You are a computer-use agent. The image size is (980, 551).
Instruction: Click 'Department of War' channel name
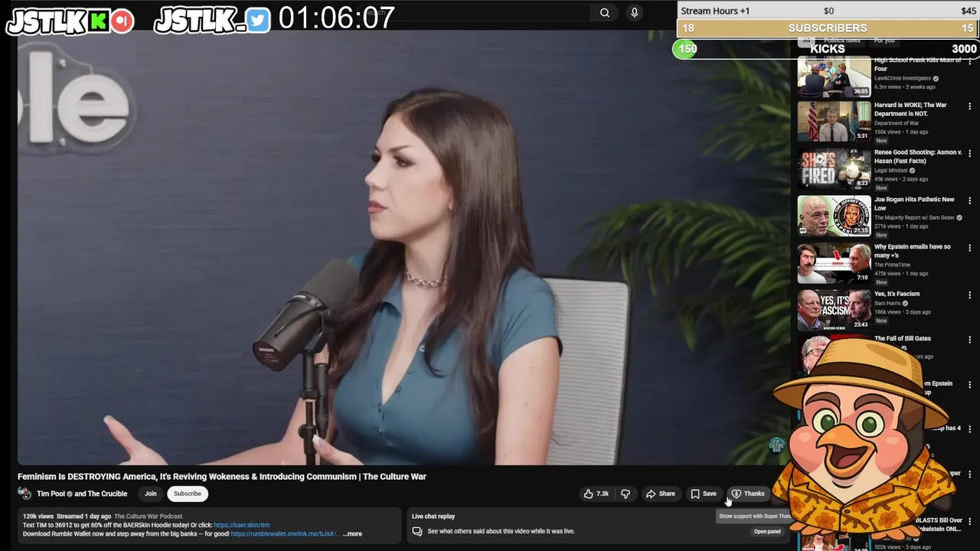pyautogui.click(x=897, y=123)
